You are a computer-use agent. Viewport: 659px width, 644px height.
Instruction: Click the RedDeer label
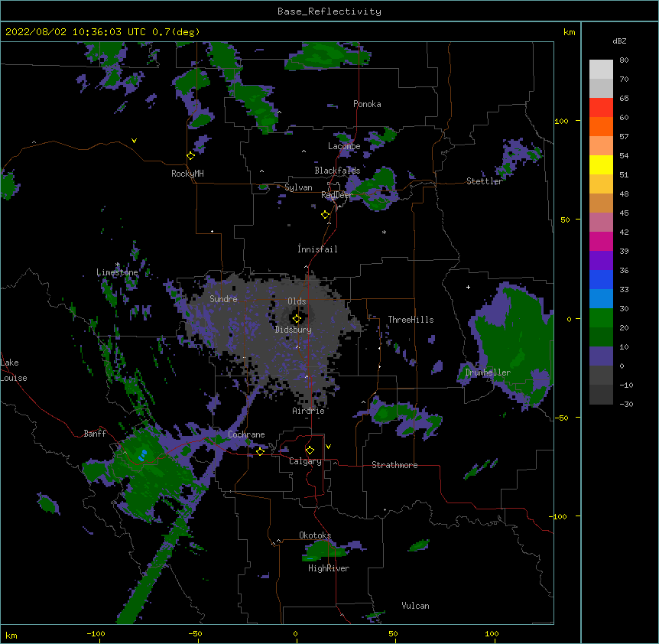pos(337,195)
